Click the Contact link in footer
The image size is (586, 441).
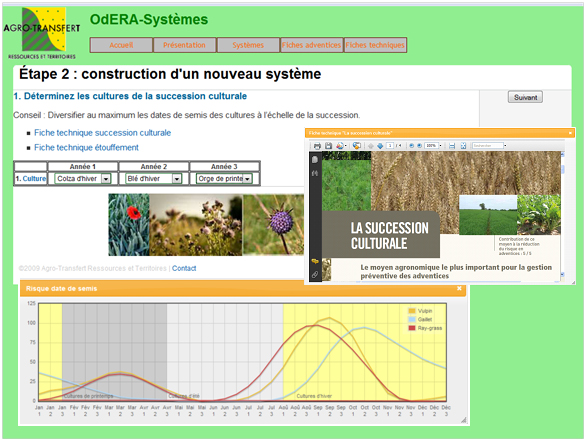click(x=184, y=268)
